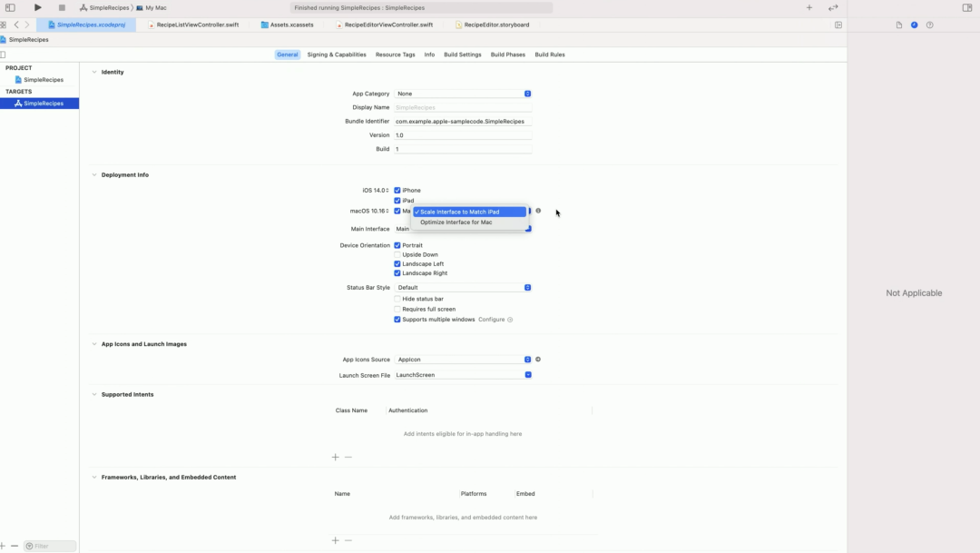Toggle the iPad checkbox
Viewport: 980px width, 553px height.
tap(397, 201)
